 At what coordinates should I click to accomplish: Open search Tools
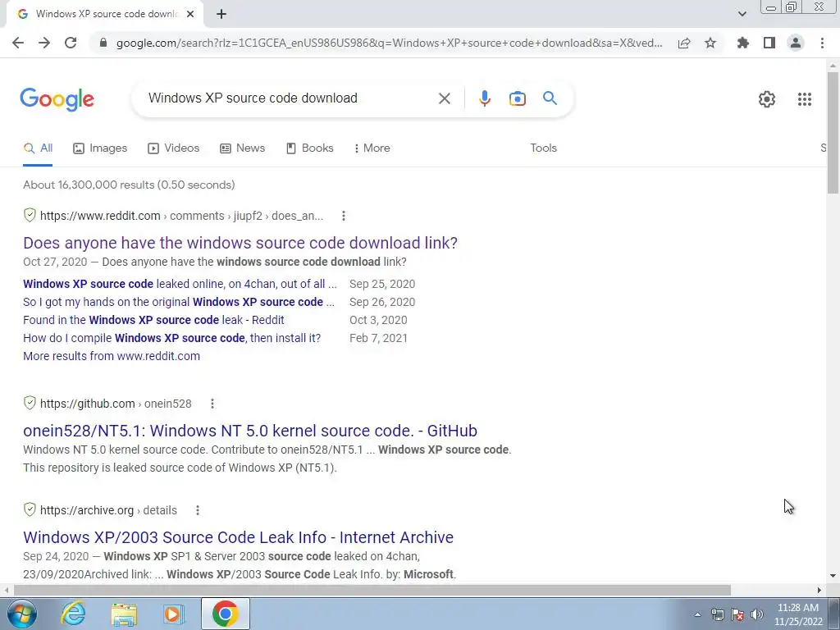click(543, 148)
